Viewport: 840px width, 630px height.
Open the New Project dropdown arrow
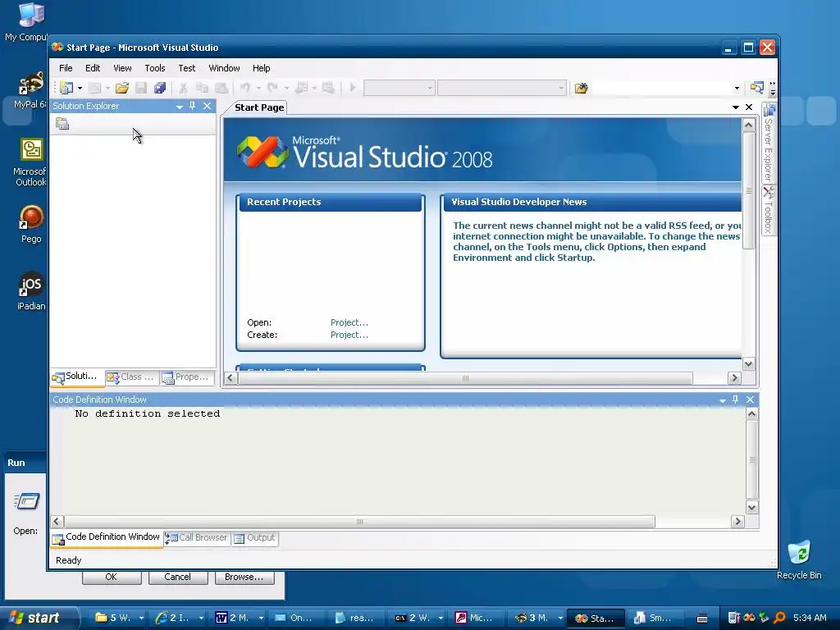(80, 88)
